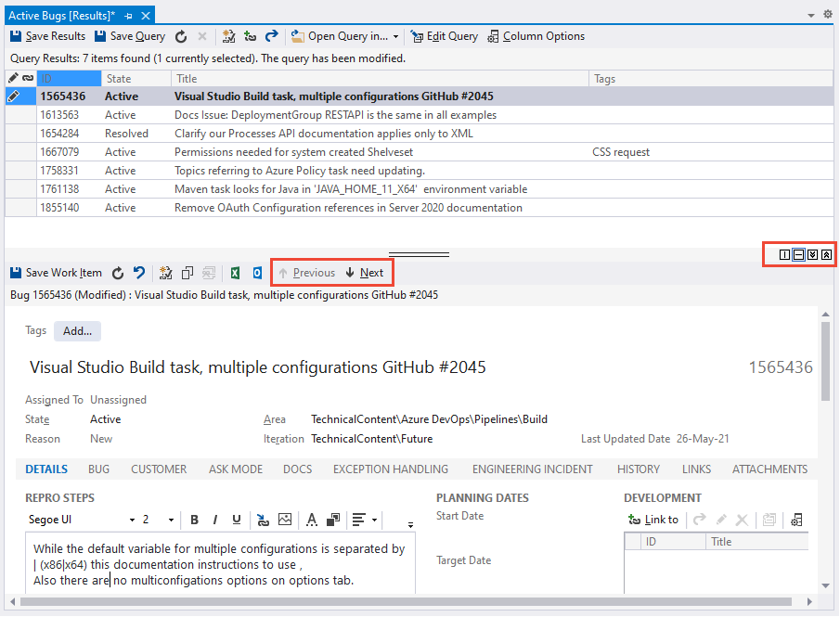Screen dimensions: 840x617
Task: Click Edit Query
Action: point(444,36)
